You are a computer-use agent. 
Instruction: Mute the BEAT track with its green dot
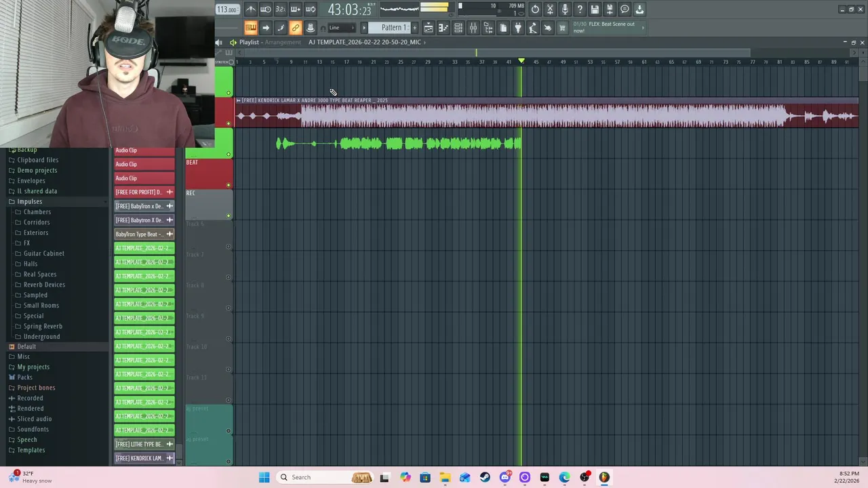pyautogui.click(x=229, y=185)
